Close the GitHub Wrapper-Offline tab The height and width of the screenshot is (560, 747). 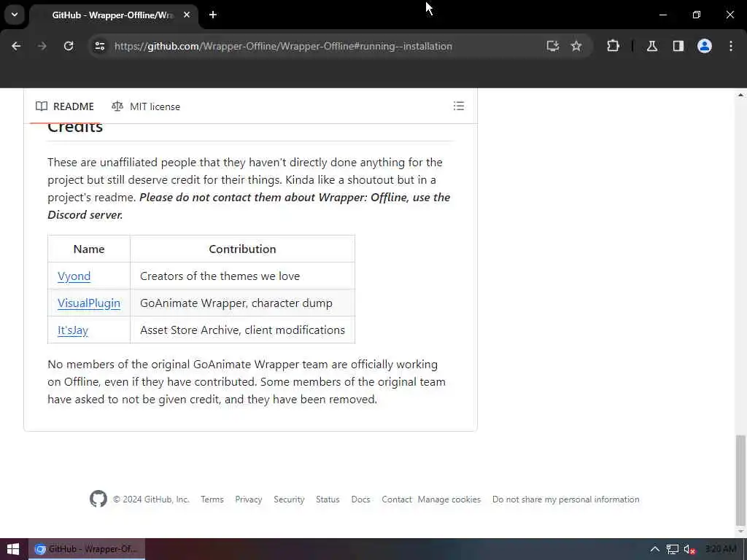click(x=187, y=15)
